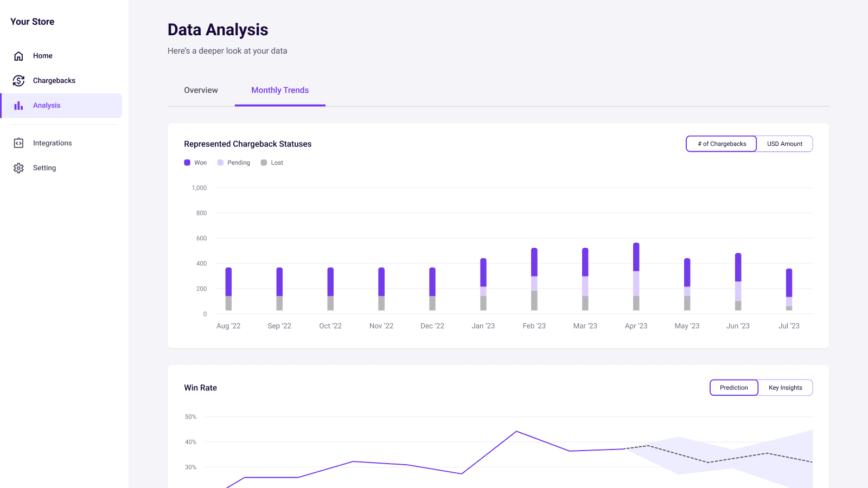The image size is (868, 488).
Task: Show Key Insights on Win Rate chart
Action: (x=785, y=388)
